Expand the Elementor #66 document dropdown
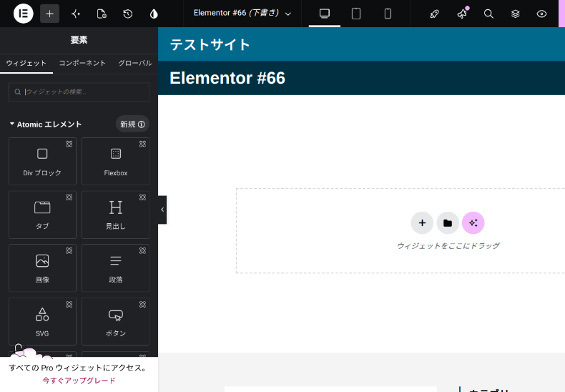The width and height of the screenshot is (565, 392). pos(242,14)
